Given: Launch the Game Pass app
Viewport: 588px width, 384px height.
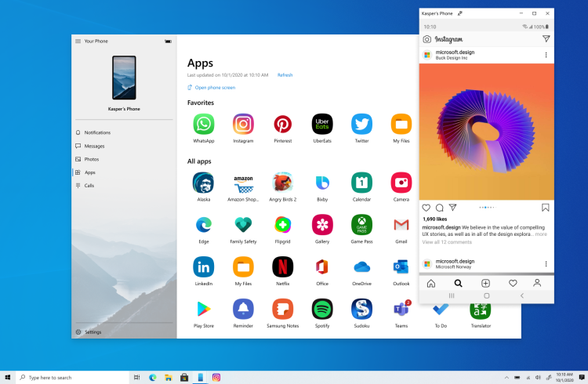Looking at the screenshot, I should pos(361,225).
